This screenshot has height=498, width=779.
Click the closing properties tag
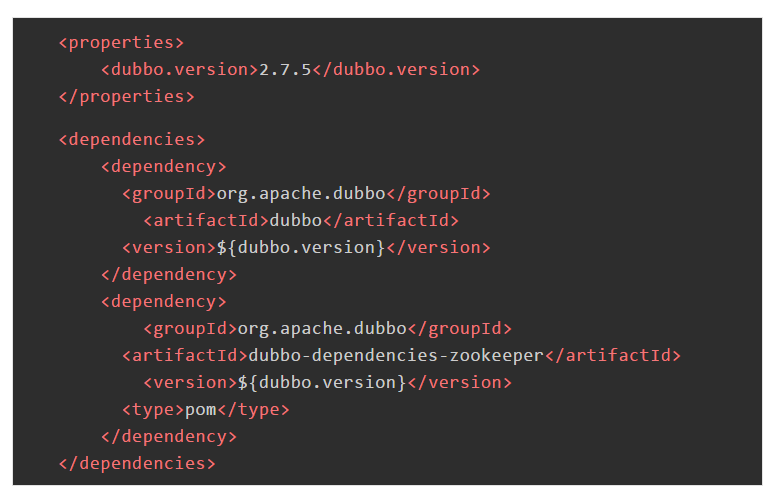click(126, 97)
